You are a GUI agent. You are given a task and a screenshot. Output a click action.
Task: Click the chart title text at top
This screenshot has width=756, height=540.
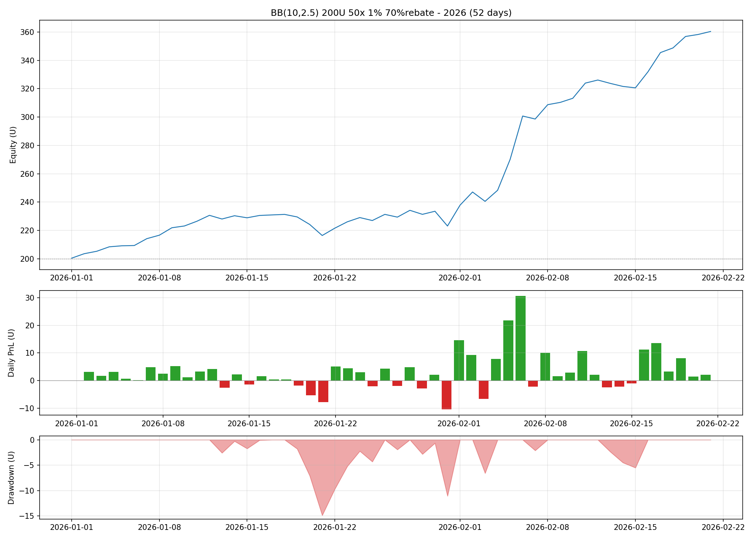pyautogui.click(x=391, y=13)
